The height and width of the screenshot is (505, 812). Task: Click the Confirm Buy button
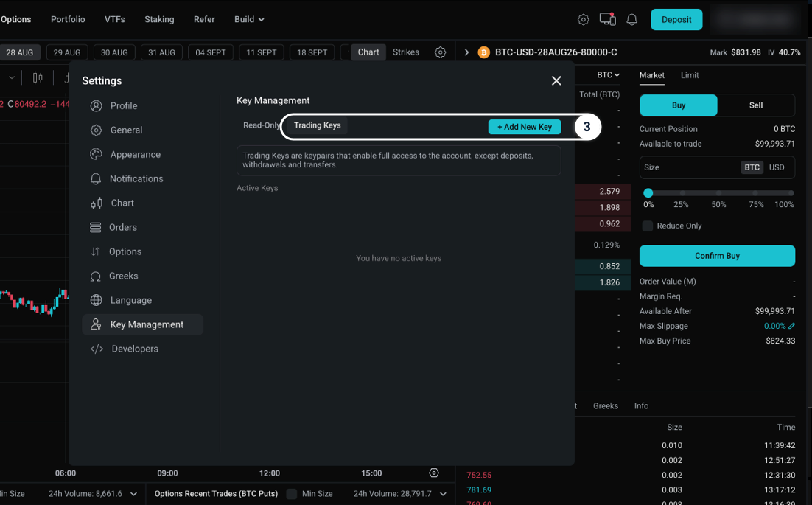click(717, 256)
